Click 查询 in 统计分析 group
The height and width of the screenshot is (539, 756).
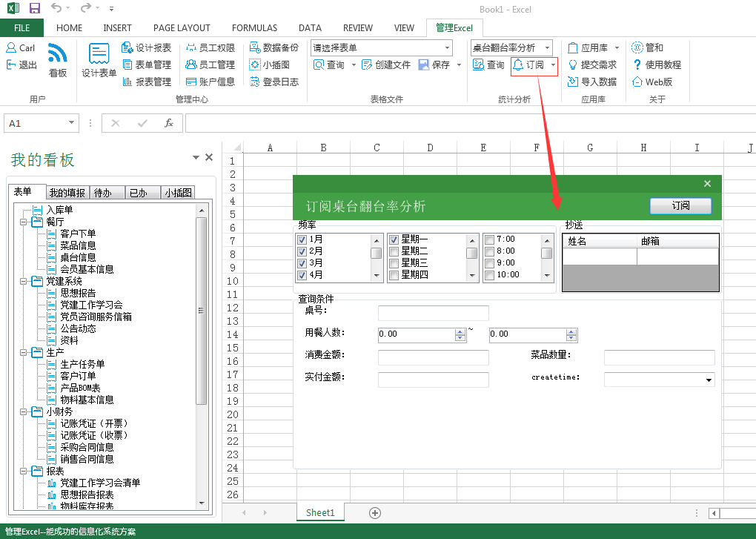[x=488, y=65]
